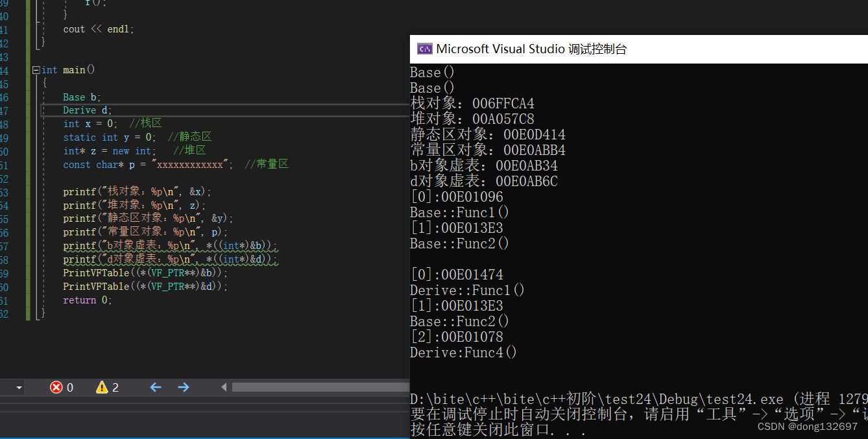Click the printf line printing &x

(138, 192)
